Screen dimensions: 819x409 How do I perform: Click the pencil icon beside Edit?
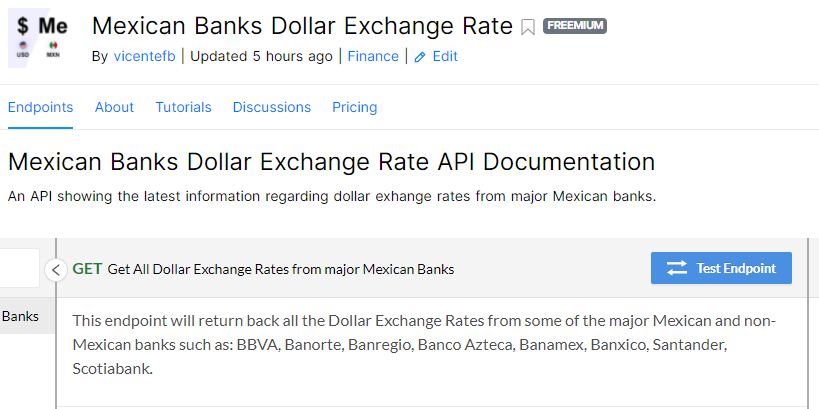click(420, 57)
